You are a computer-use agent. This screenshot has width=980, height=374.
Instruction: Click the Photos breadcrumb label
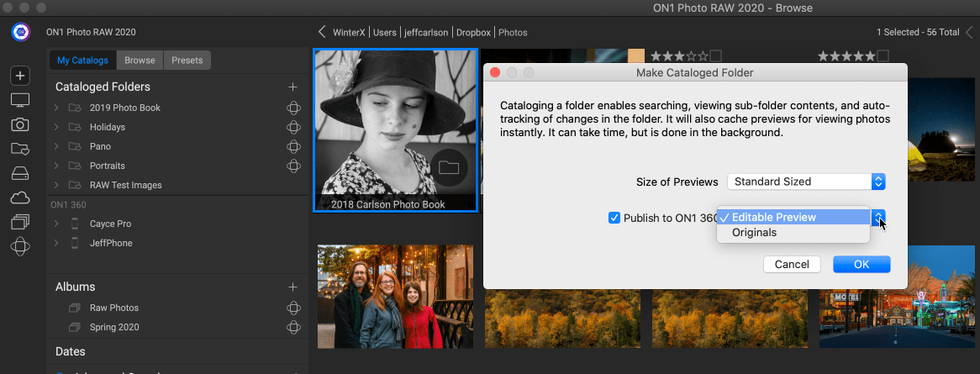click(513, 32)
